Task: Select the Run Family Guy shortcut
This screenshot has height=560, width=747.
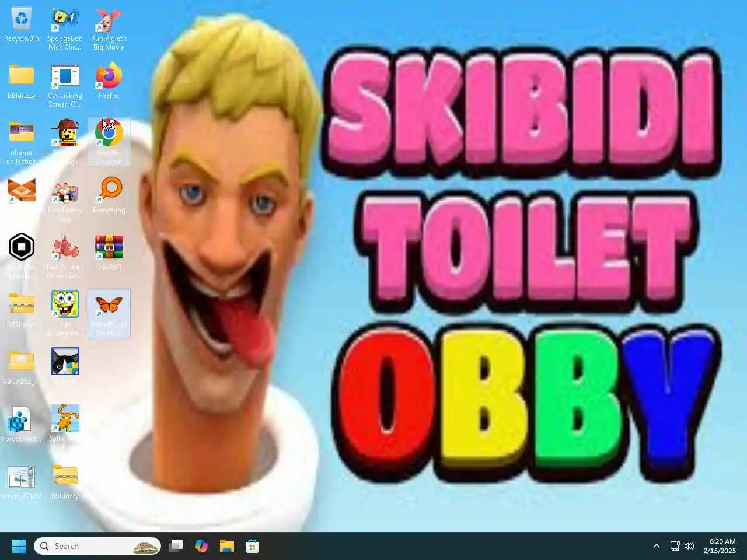Action: pos(65,200)
